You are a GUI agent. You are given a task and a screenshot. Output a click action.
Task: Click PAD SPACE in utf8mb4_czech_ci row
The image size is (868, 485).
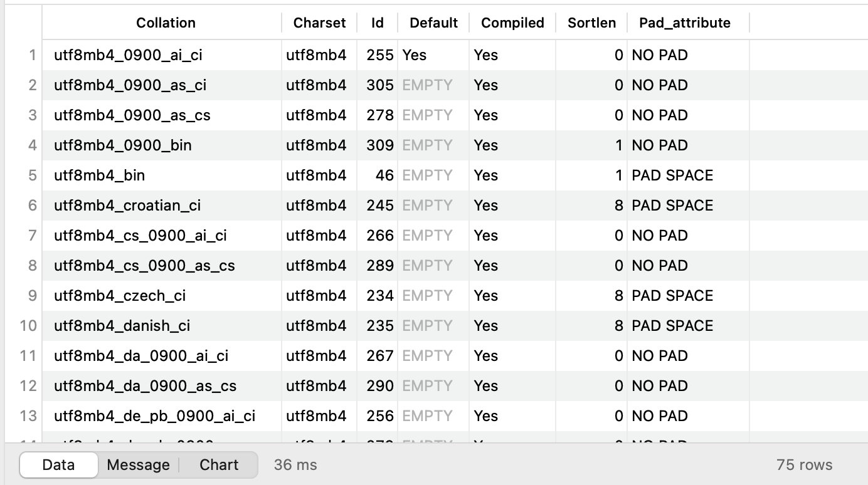(x=672, y=296)
